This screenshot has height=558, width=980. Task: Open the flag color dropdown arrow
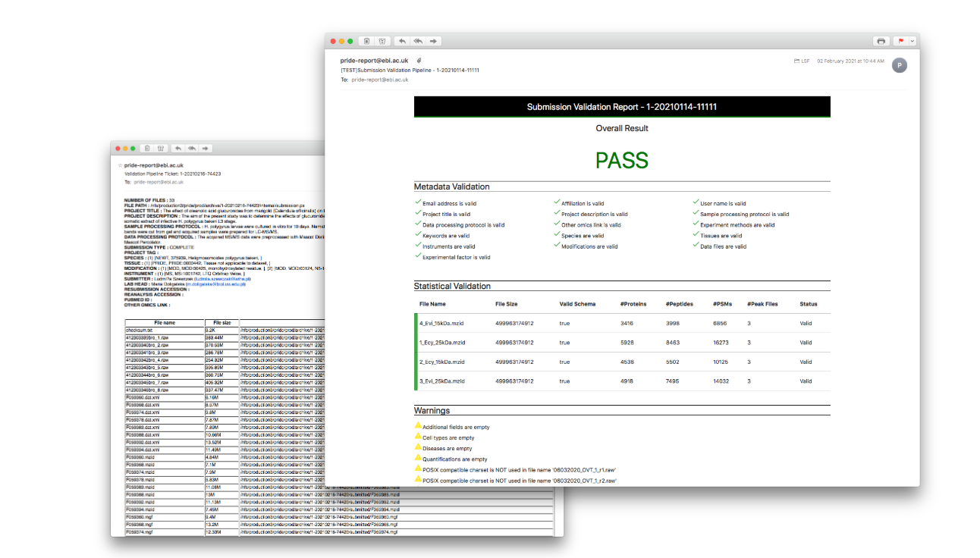coord(912,41)
